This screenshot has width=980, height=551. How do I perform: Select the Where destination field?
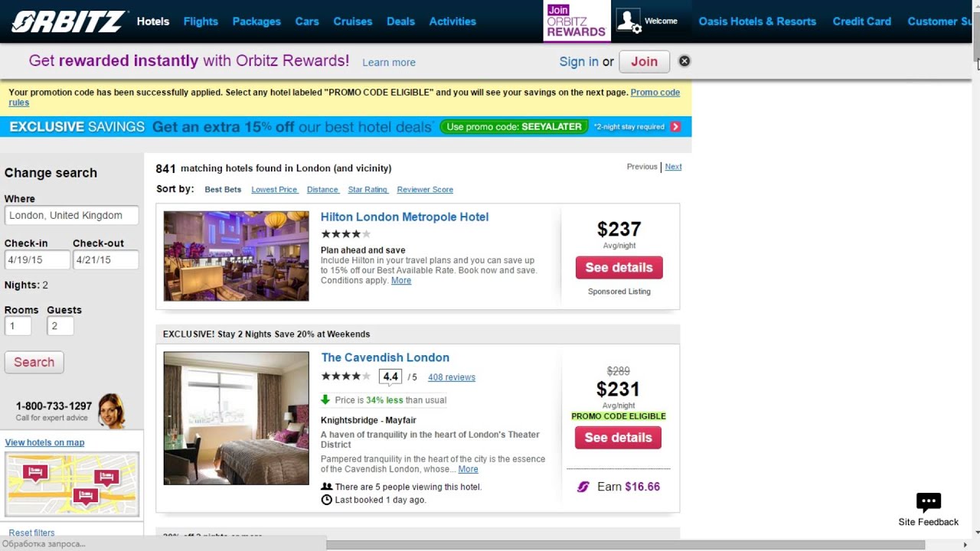(72, 216)
